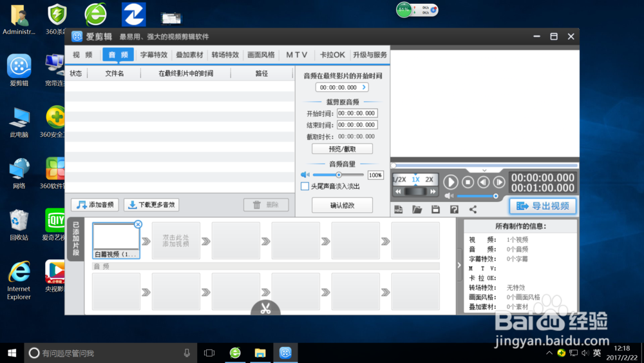Open Task View on the taskbar

pos(209,353)
